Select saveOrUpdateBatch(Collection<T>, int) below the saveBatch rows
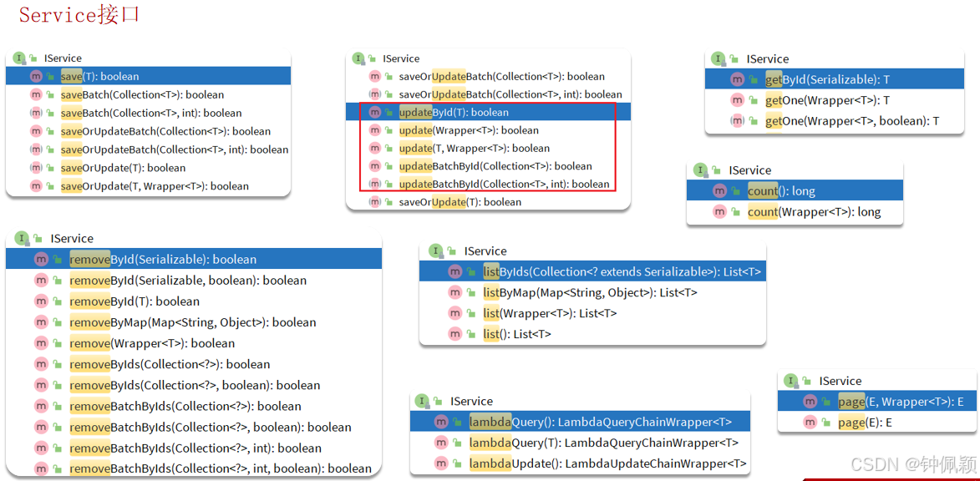980x481 pixels. pyautogui.click(x=148, y=149)
